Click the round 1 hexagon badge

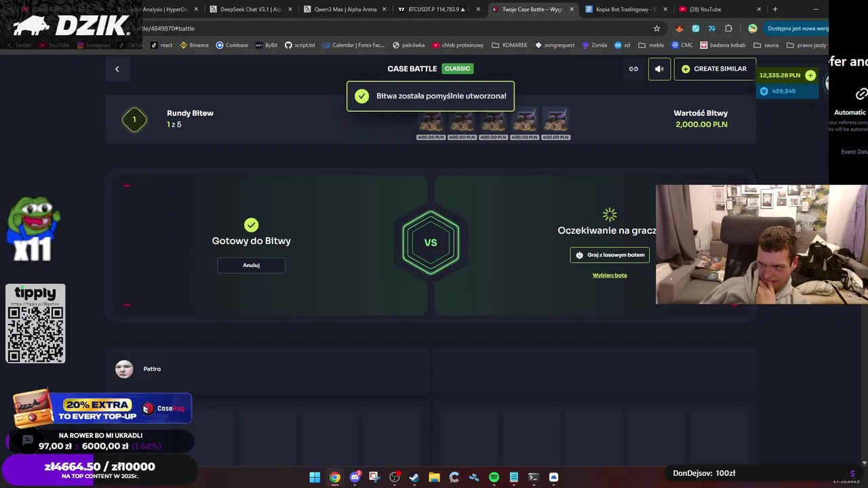coord(134,119)
